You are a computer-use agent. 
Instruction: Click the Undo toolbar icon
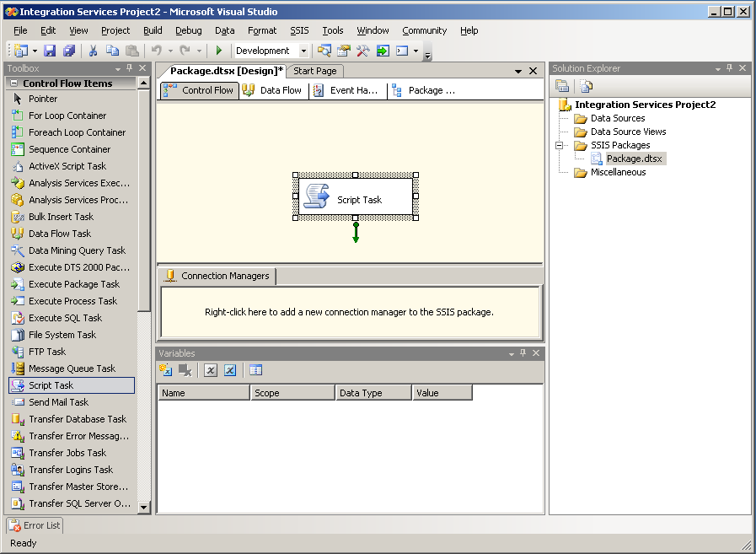pos(156,51)
